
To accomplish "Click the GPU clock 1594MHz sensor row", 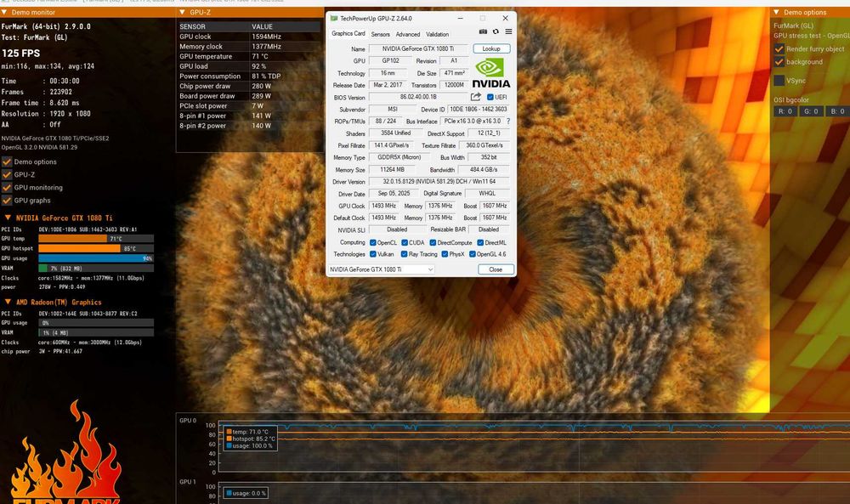I will [250, 37].
